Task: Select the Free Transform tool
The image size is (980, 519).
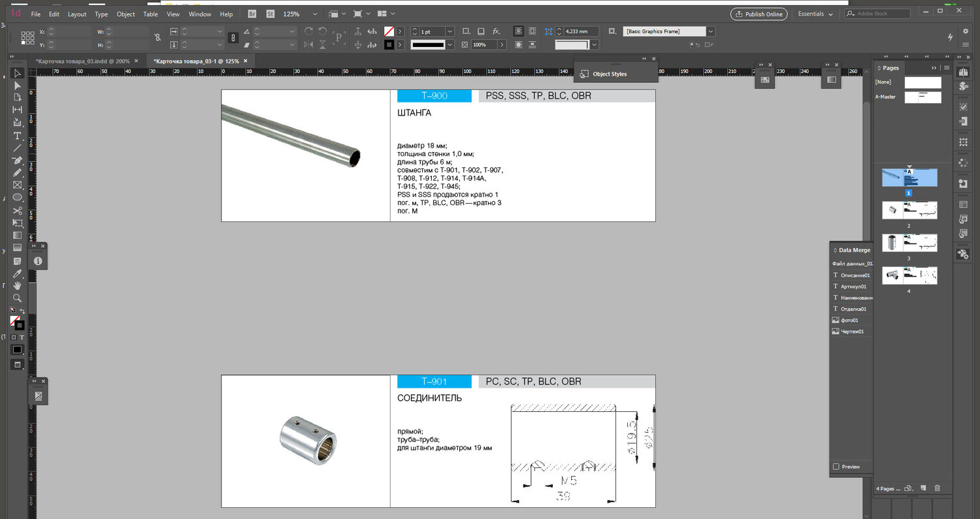Action: coord(18,223)
